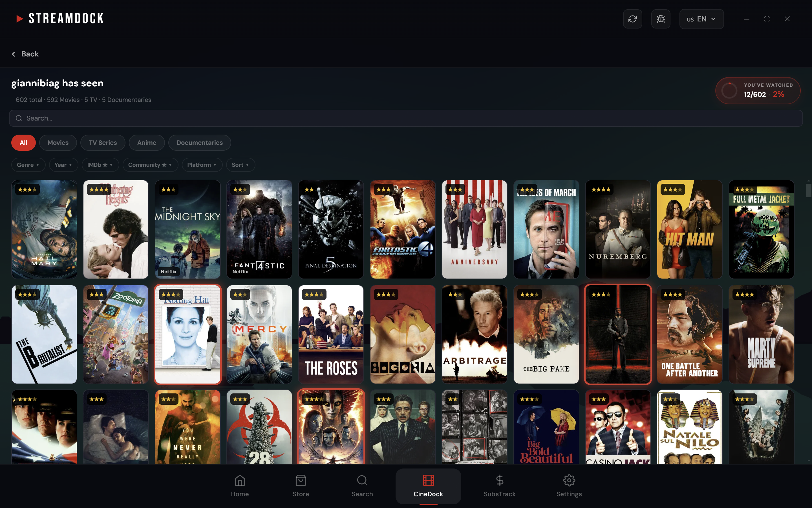Expand the Platform filter dropdown
This screenshot has height=508, width=812.
tap(202, 165)
